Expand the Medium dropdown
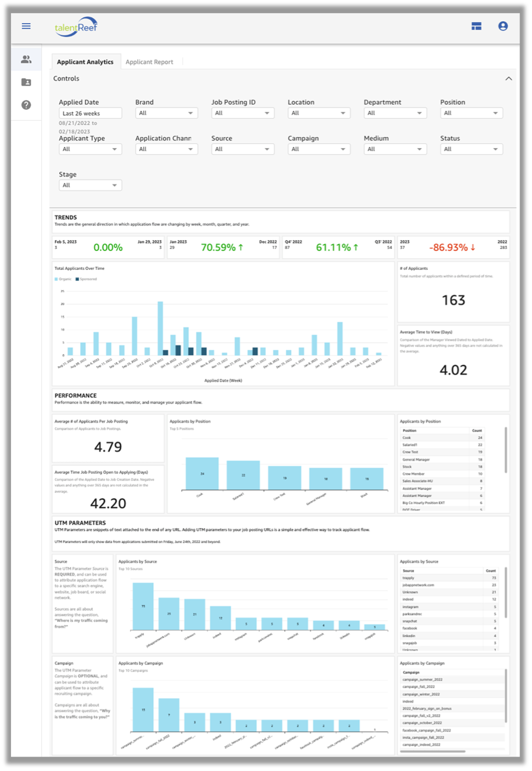The height and width of the screenshot is (771, 532). [395, 149]
